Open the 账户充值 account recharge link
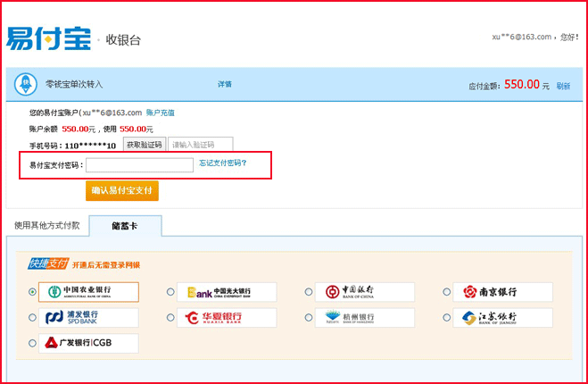The image size is (588, 384). tap(160, 113)
